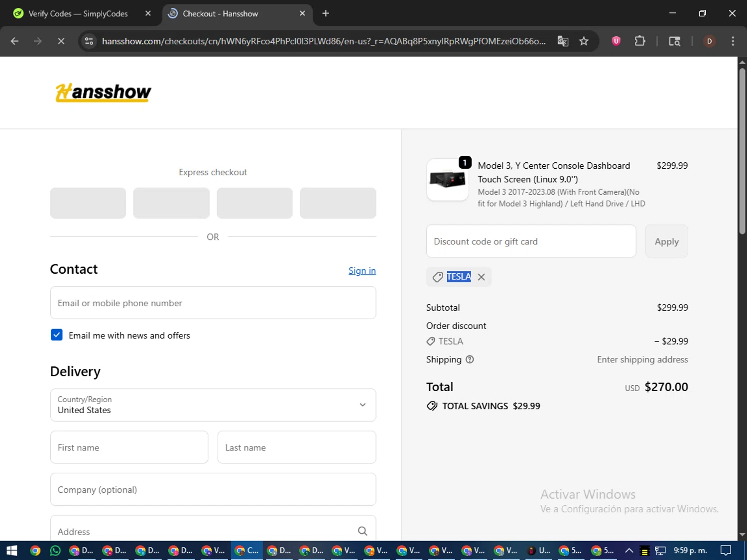Go back to the previous page
747x560 pixels.
14,41
